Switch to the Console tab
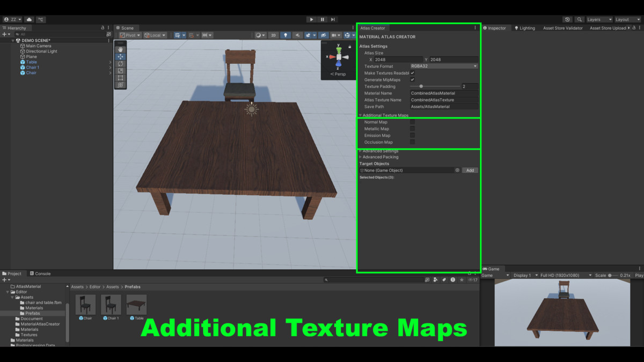The image size is (644, 362). [x=40, y=274]
